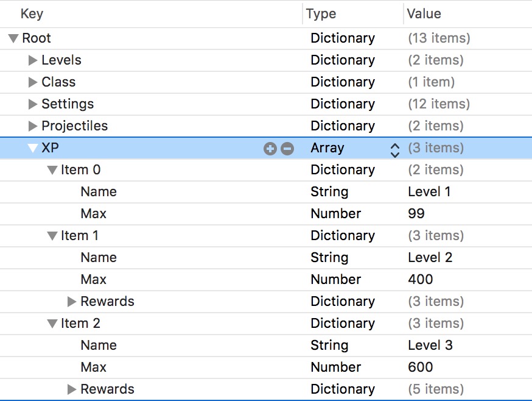Select the Max value 600 cell

click(421, 367)
